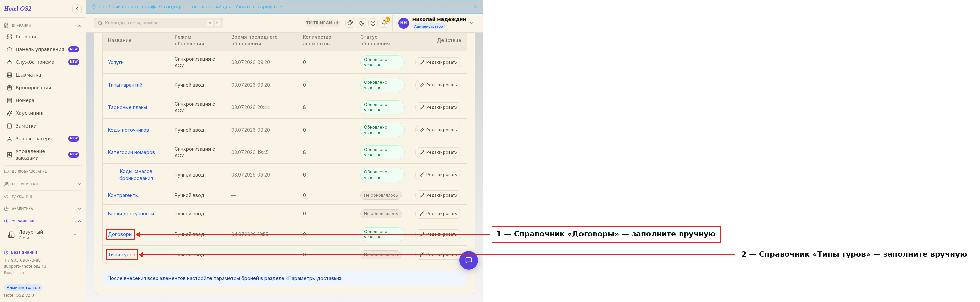Open the Услуги directory

point(115,62)
